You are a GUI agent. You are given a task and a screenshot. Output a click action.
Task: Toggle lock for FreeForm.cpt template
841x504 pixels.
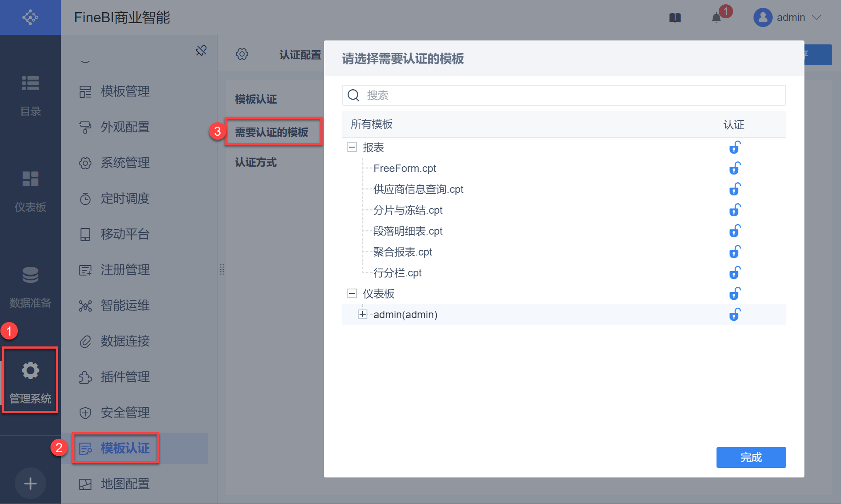735,168
